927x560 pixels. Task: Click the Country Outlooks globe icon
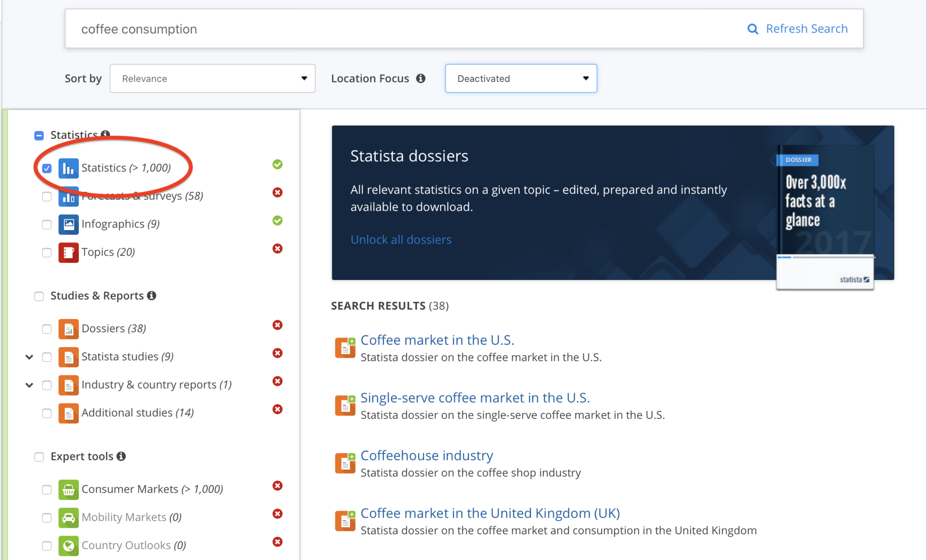tap(68, 546)
